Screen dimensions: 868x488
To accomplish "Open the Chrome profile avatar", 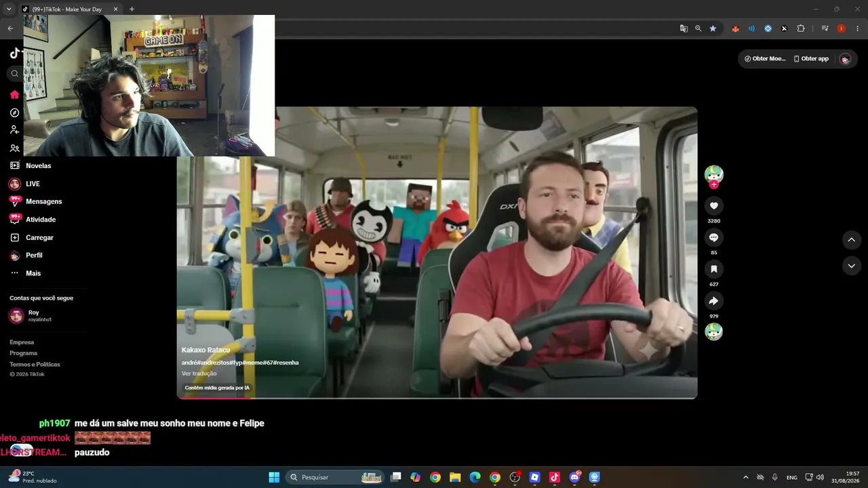I will [842, 28].
